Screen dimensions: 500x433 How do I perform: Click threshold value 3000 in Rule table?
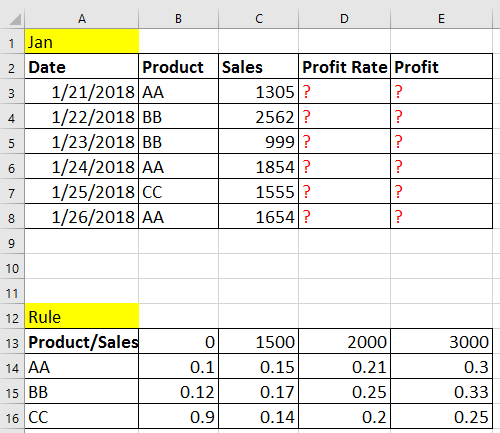[441, 341]
